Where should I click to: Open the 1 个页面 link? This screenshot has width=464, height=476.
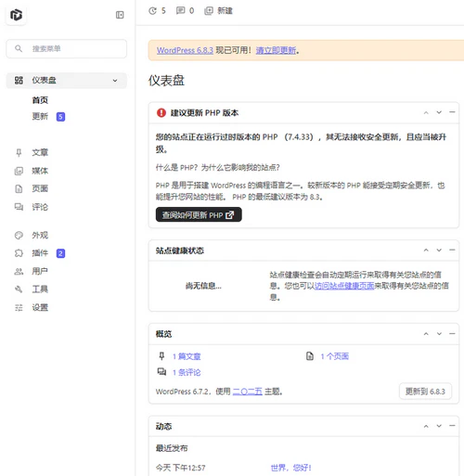click(335, 356)
